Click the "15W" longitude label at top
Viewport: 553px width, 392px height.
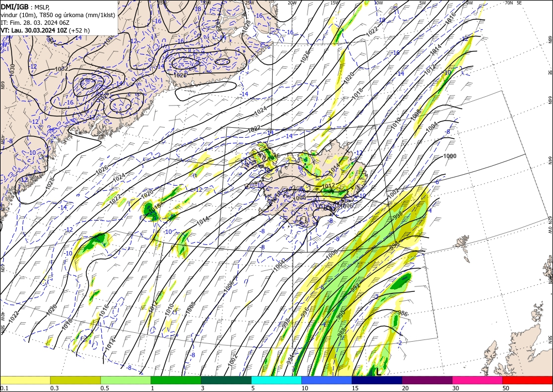(x=335, y=3)
